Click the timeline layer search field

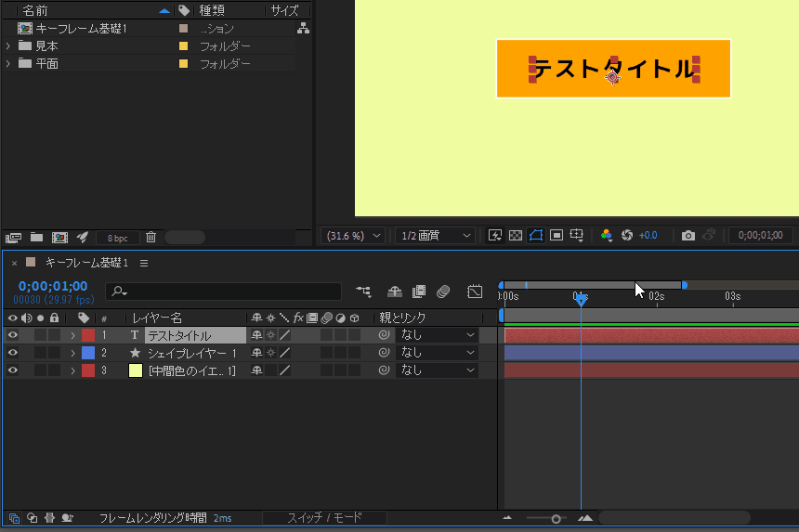(x=224, y=292)
